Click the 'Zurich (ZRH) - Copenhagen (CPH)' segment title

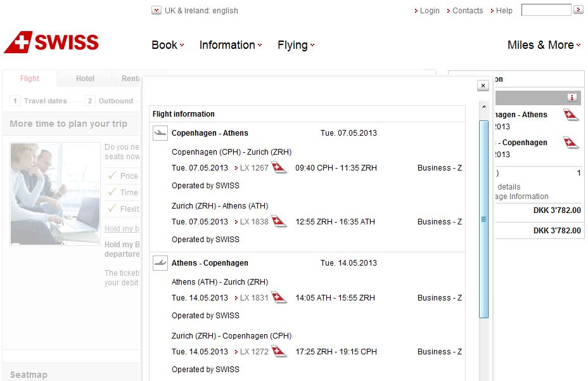point(232,336)
